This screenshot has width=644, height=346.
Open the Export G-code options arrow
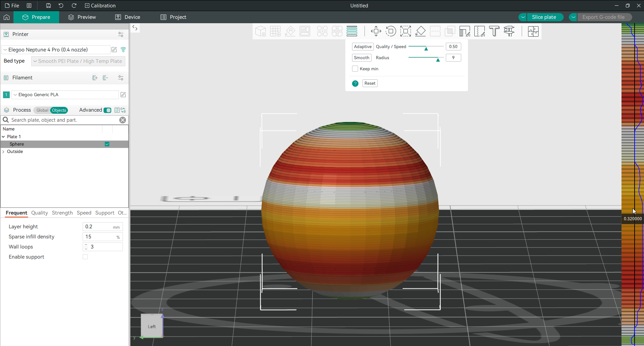573,17
